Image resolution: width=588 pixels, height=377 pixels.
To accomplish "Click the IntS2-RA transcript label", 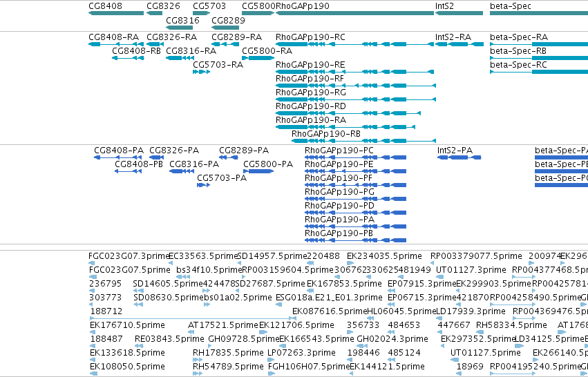I will point(453,37).
